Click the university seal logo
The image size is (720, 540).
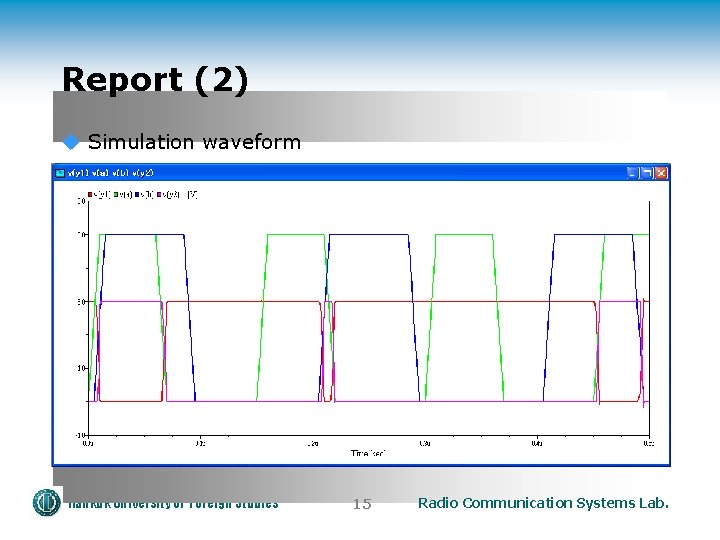click(x=46, y=502)
